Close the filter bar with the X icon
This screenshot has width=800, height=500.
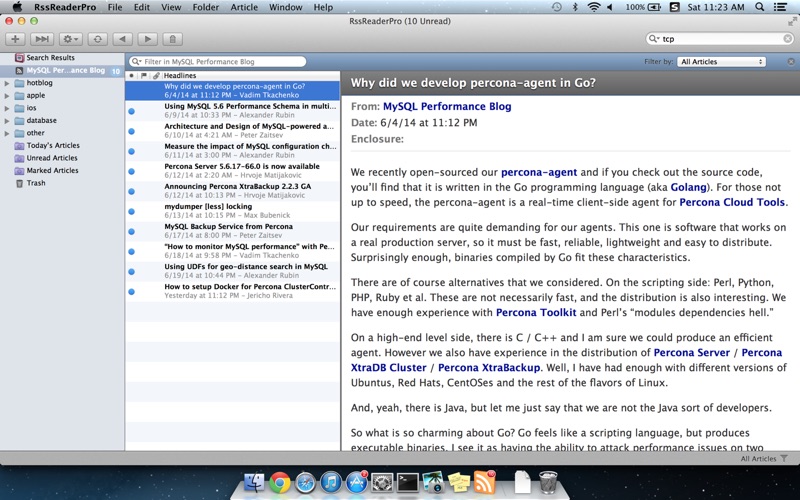[x=791, y=62]
